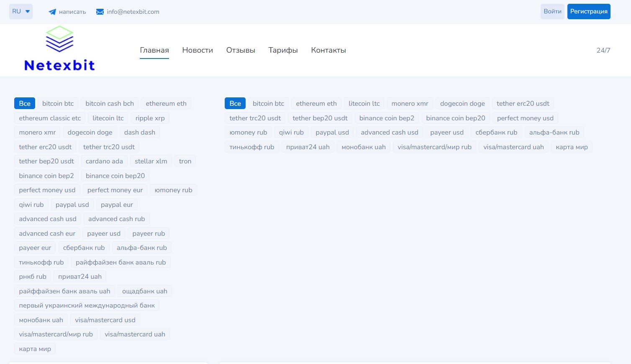The width and height of the screenshot is (631, 364).
Task: Select the dash dash filter
Action: tap(140, 132)
